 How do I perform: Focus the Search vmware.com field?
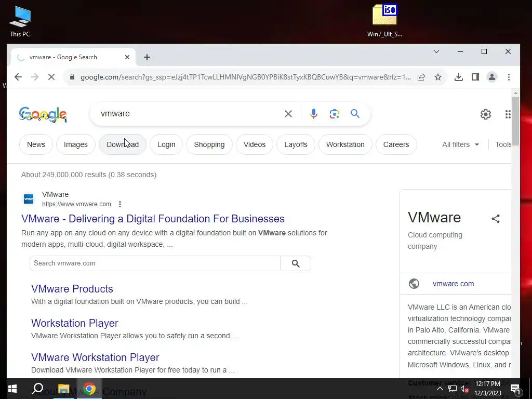pos(155,263)
